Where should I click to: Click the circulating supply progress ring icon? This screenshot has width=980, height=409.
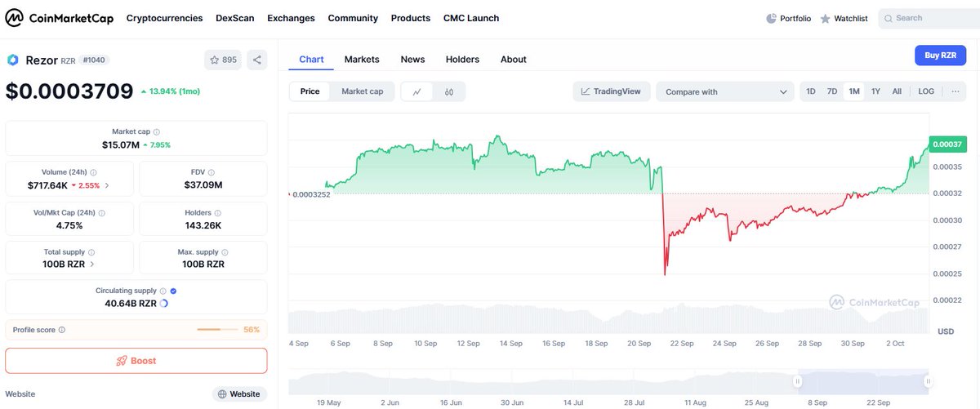(x=163, y=304)
